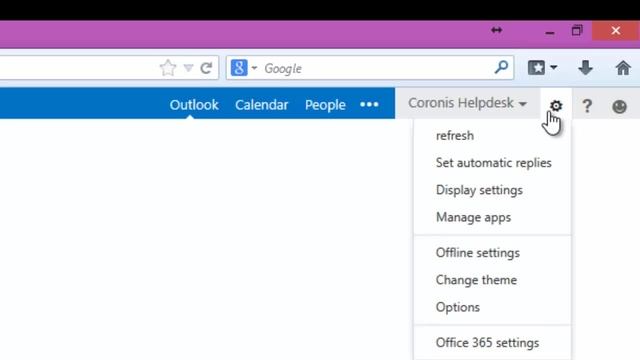Go to the browser home page
The height and width of the screenshot is (360, 640).
pyautogui.click(x=623, y=67)
